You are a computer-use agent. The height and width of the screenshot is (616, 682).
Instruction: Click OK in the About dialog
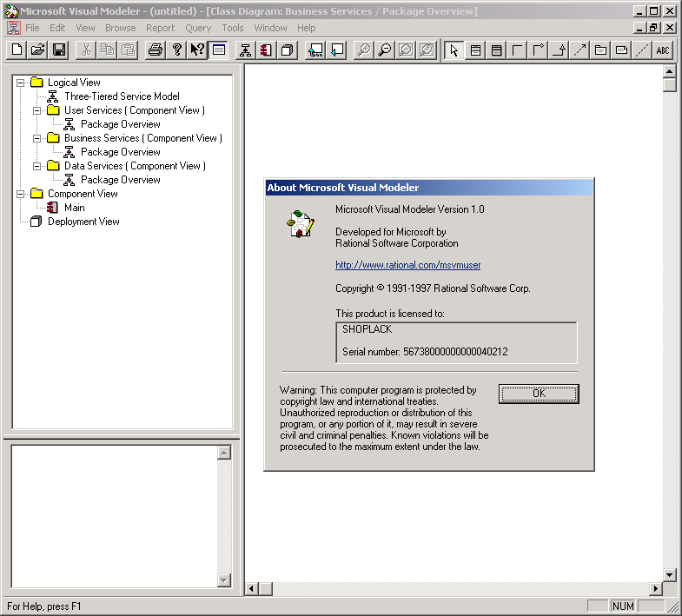coord(539,394)
